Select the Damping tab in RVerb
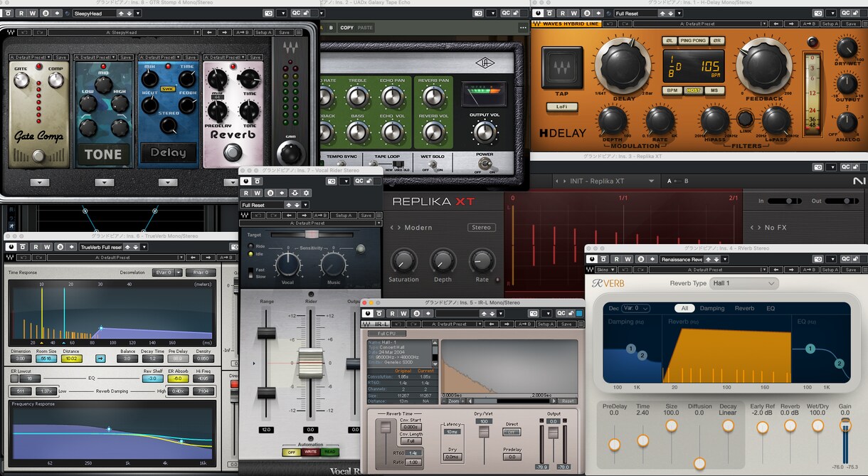 pos(712,308)
